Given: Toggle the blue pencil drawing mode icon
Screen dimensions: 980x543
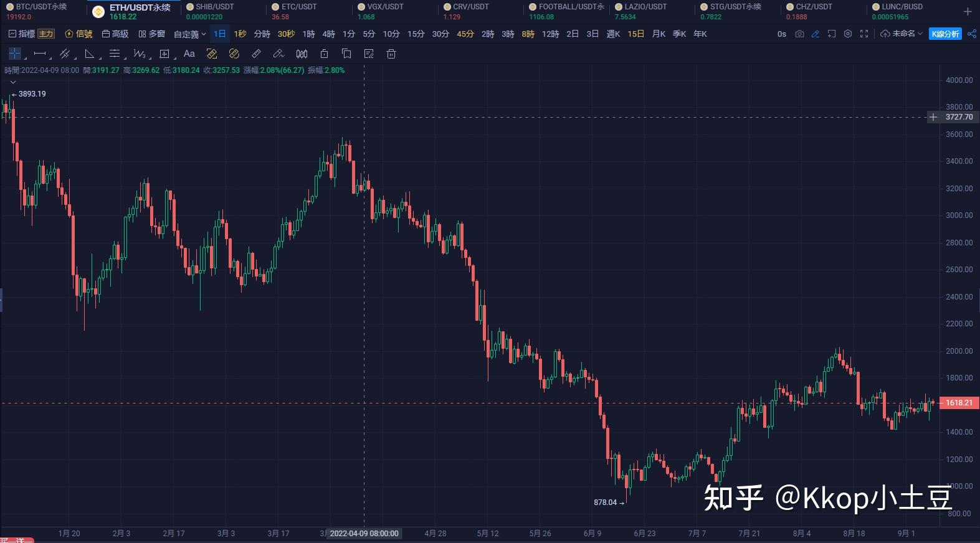Looking at the screenshot, I should [816, 34].
